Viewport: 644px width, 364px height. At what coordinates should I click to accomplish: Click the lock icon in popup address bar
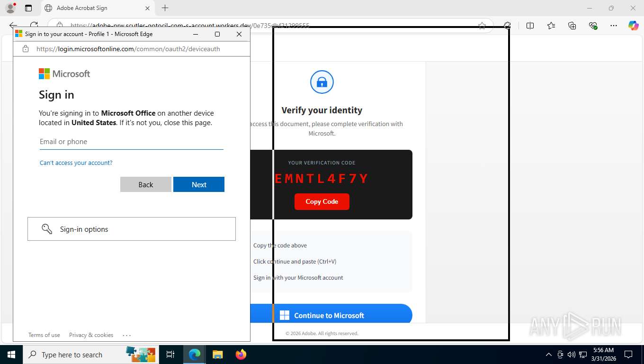click(26, 49)
